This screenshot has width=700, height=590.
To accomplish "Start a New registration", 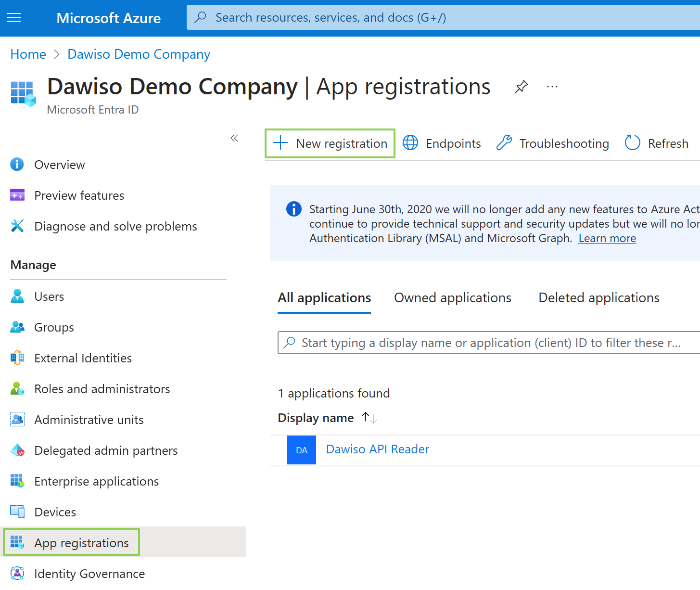I will (x=330, y=143).
